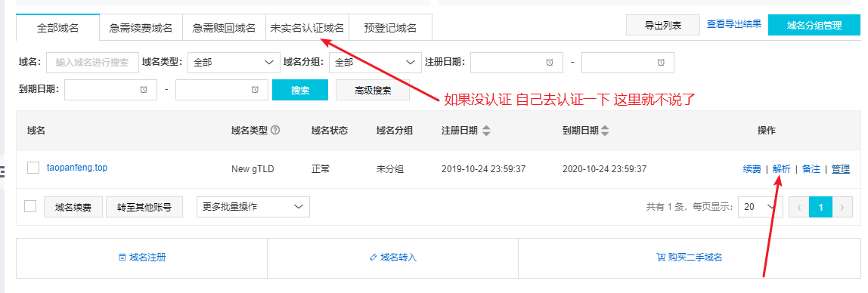Focus the 域名 search input field
Viewport: 868px width, 293px height.
[x=92, y=63]
